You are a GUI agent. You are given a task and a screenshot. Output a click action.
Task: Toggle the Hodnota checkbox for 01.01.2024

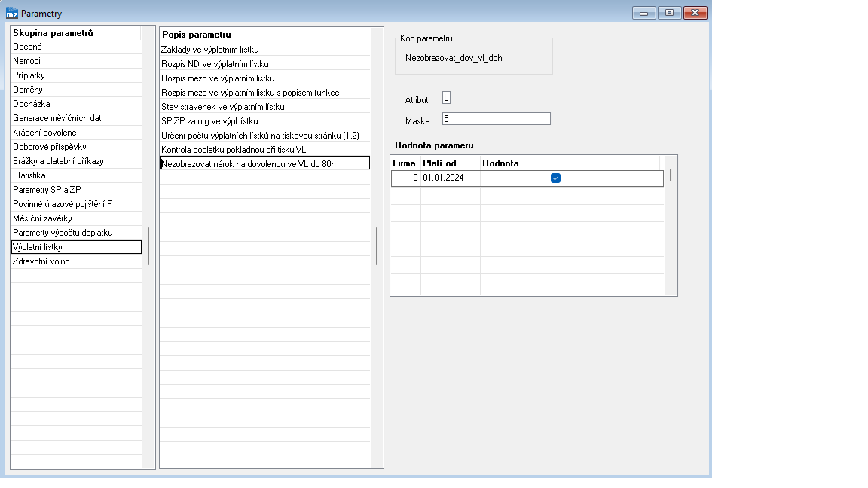coord(556,178)
